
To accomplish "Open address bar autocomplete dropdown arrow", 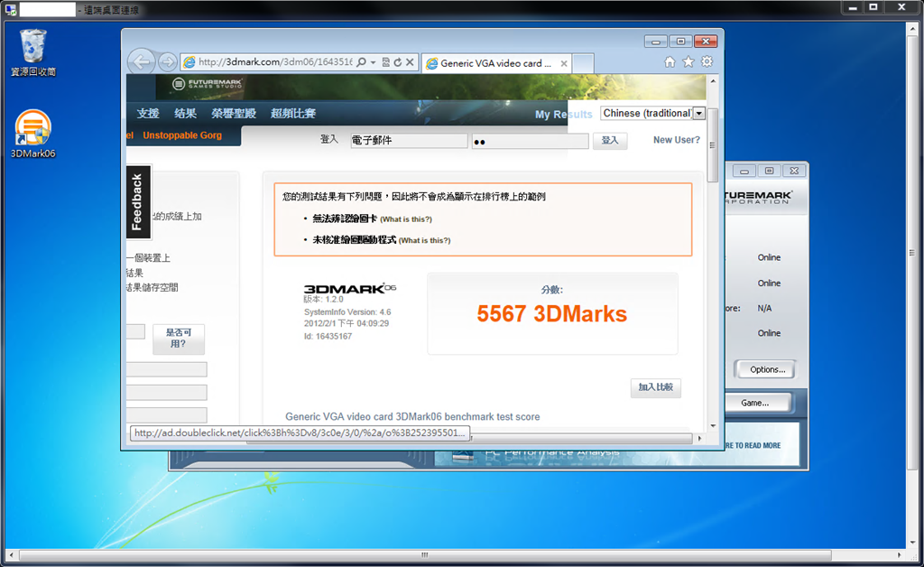I will pos(373,62).
